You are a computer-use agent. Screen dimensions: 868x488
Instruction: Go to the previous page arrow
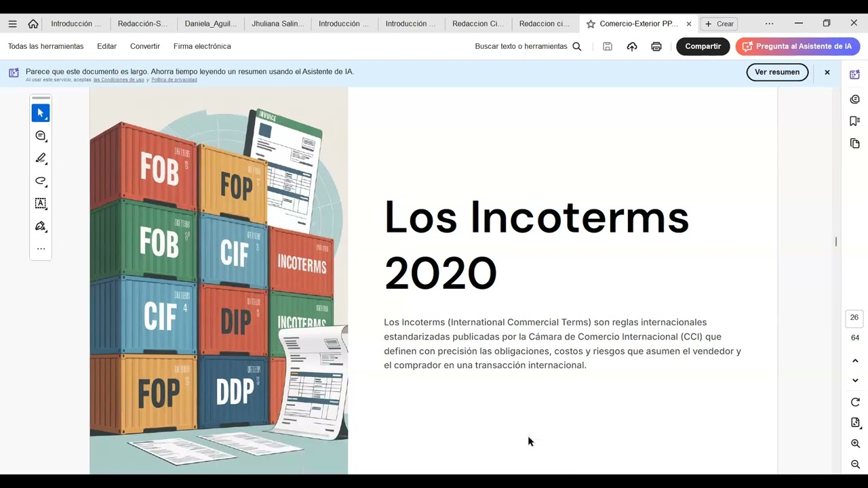[855, 361]
